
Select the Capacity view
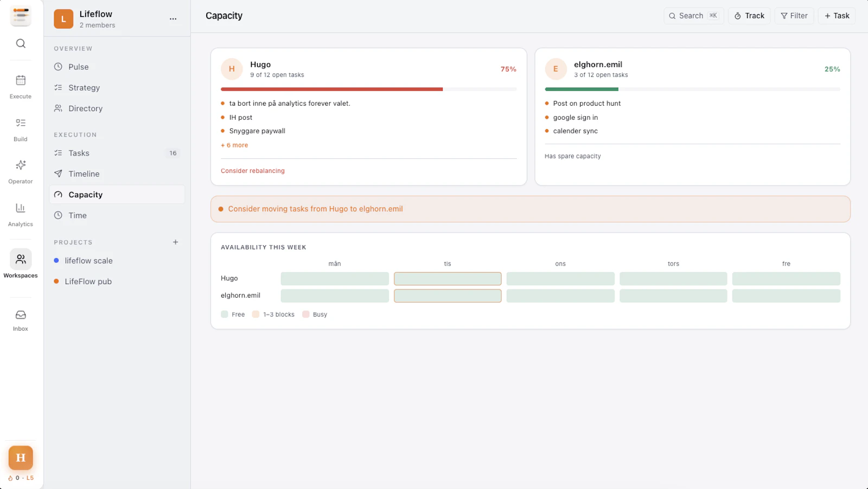(x=117, y=195)
